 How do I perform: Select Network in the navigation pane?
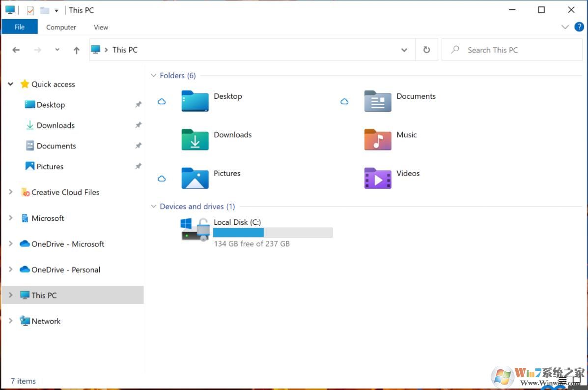[46, 321]
